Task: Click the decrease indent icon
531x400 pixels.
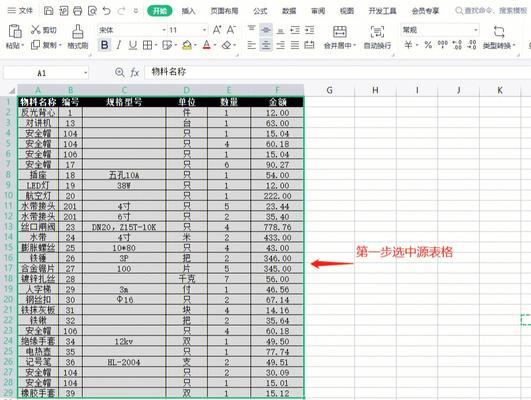Action: click(x=295, y=30)
